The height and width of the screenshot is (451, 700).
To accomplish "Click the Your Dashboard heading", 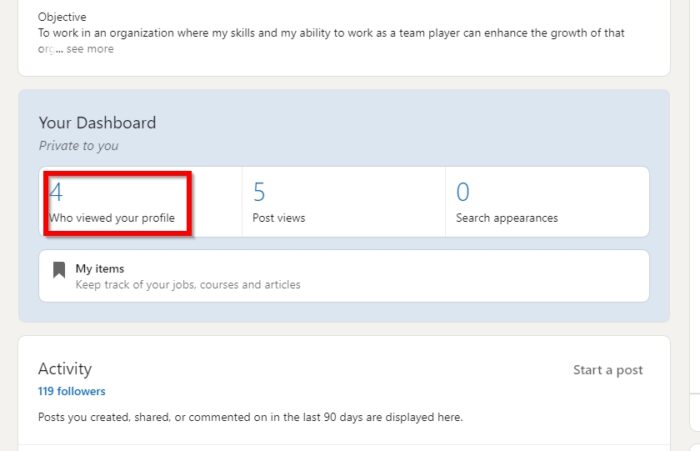I will [x=97, y=123].
